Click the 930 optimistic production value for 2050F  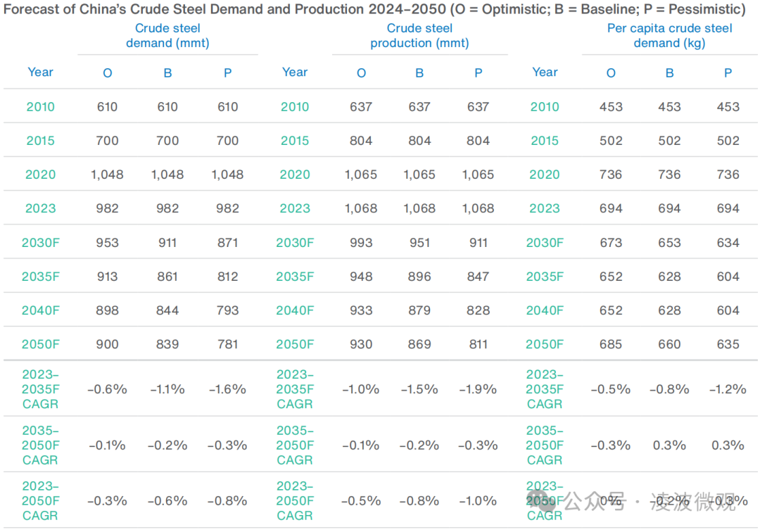[x=361, y=344]
